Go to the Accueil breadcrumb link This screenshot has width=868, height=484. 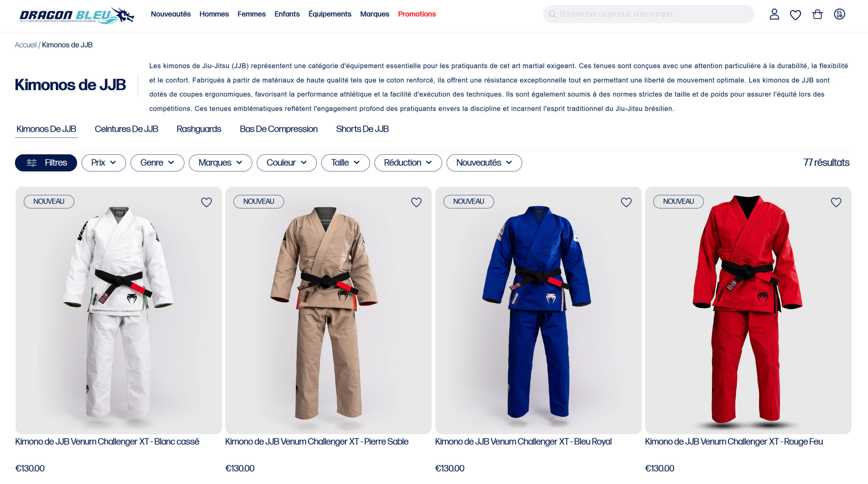(25, 45)
